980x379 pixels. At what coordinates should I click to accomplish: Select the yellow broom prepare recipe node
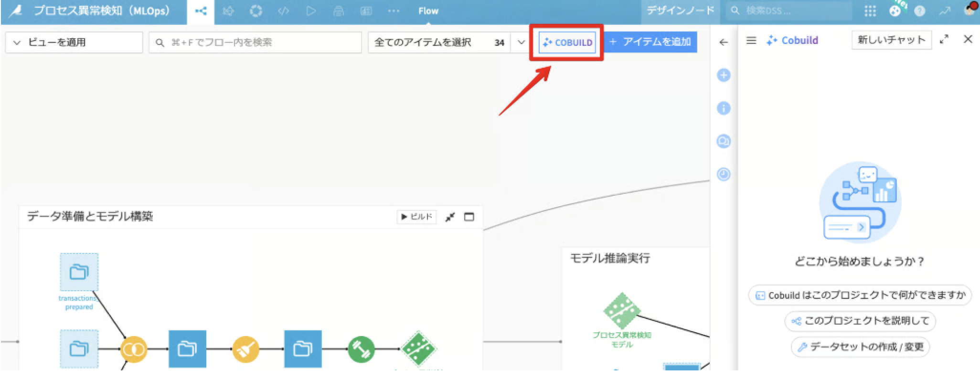pyautogui.click(x=245, y=349)
